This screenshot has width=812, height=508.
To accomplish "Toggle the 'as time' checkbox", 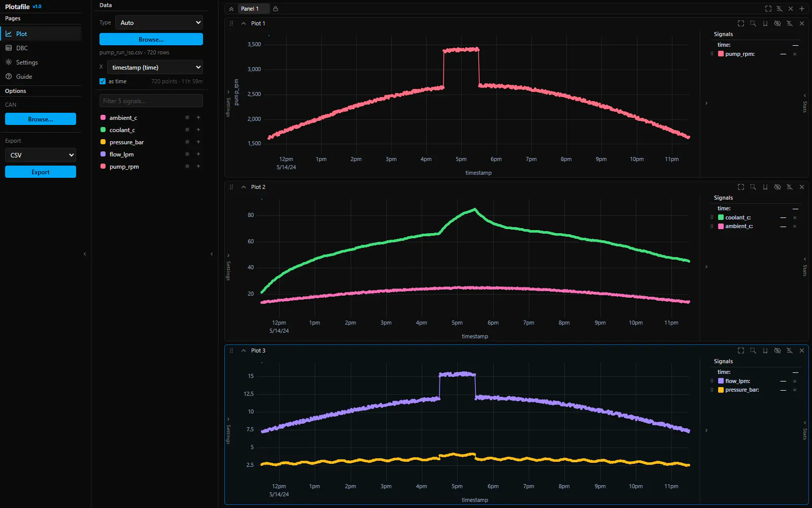I will pyautogui.click(x=103, y=81).
